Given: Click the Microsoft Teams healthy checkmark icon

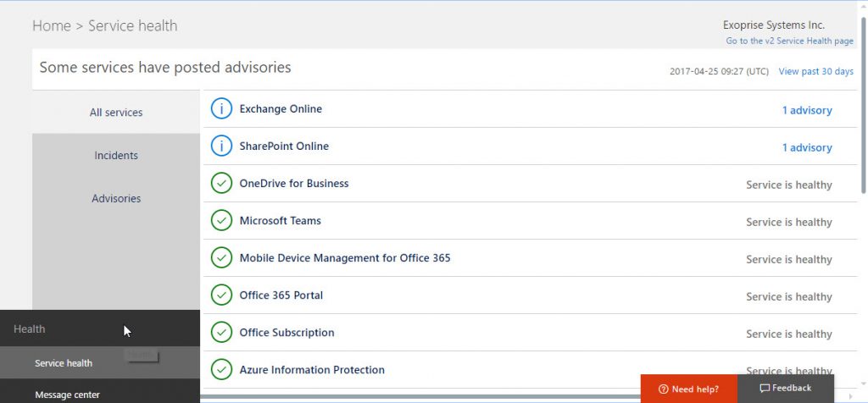Looking at the screenshot, I should coord(221,221).
